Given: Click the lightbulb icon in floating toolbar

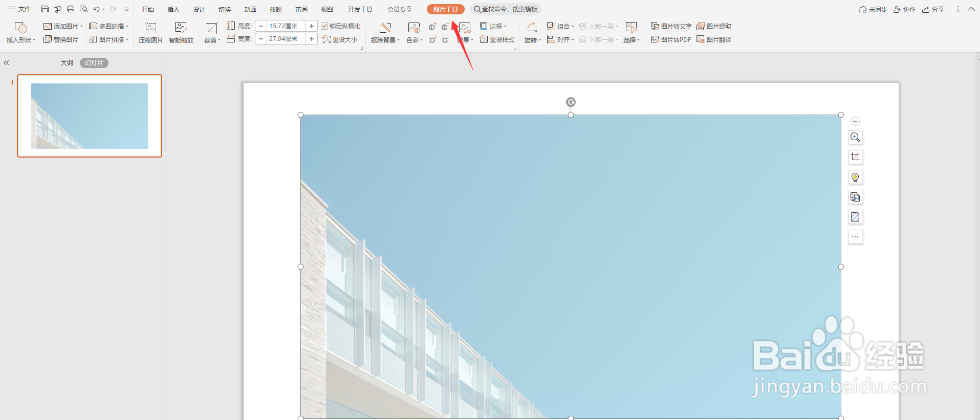Looking at the screenshot, I should [x=855, y=177].
